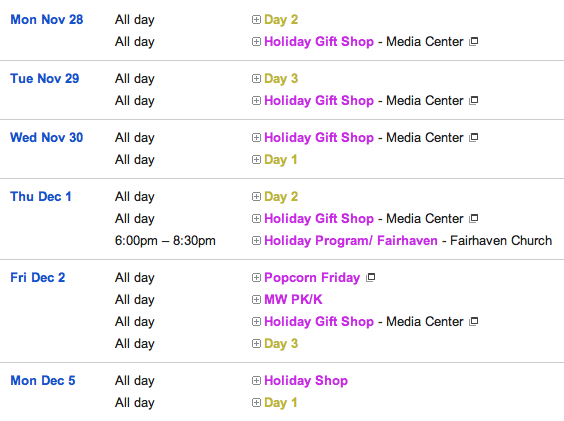
Task: Open the Fri Dec 2 date link
Action: [x=38, y=277]
